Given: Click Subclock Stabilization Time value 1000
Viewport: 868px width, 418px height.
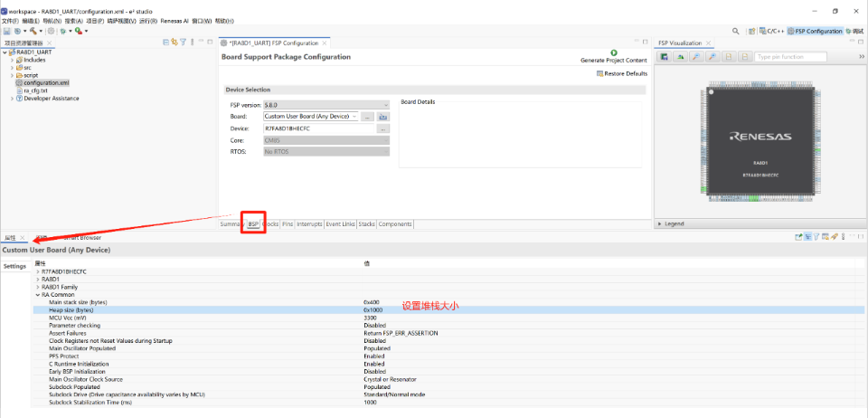Looking at the screenshot, I should [370, 403].
